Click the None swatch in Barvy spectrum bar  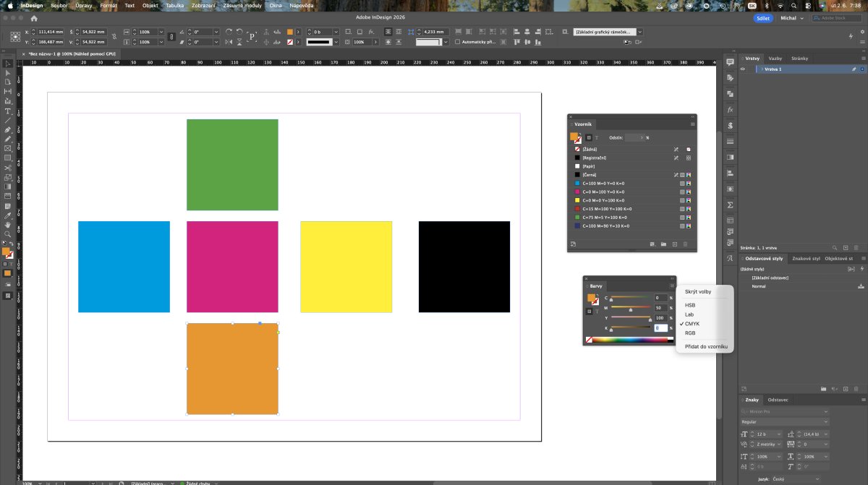coord(589,340)
